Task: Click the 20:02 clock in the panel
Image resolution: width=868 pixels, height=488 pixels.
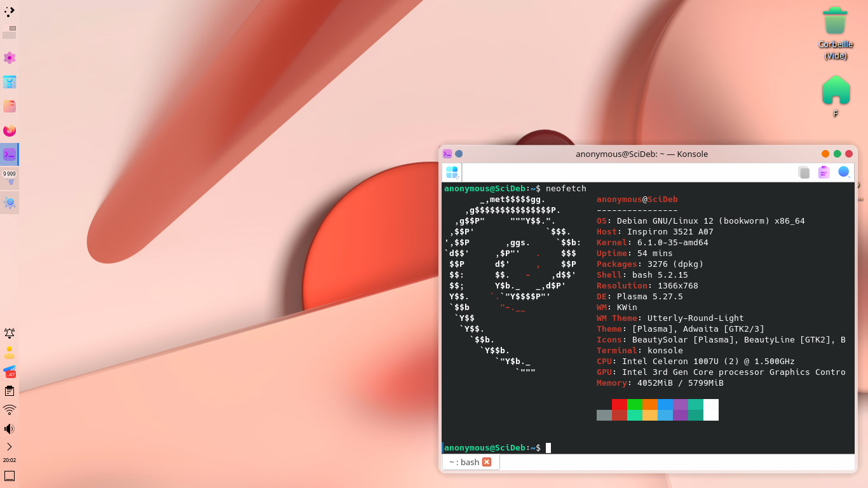Action: point(10,460)
